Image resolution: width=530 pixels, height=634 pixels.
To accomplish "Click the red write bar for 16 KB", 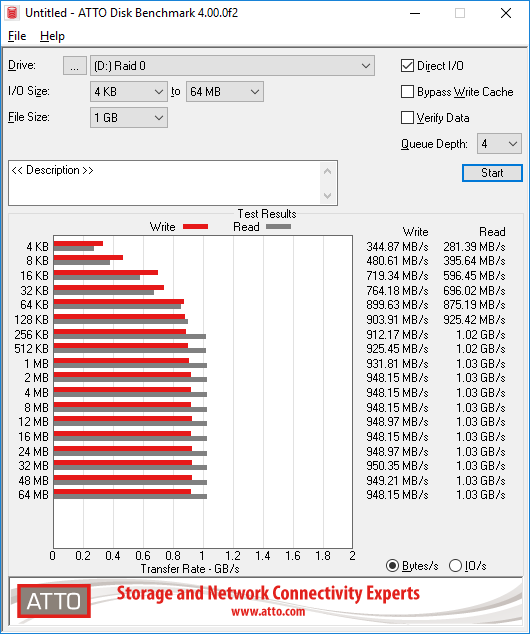I will pos(106,273).
